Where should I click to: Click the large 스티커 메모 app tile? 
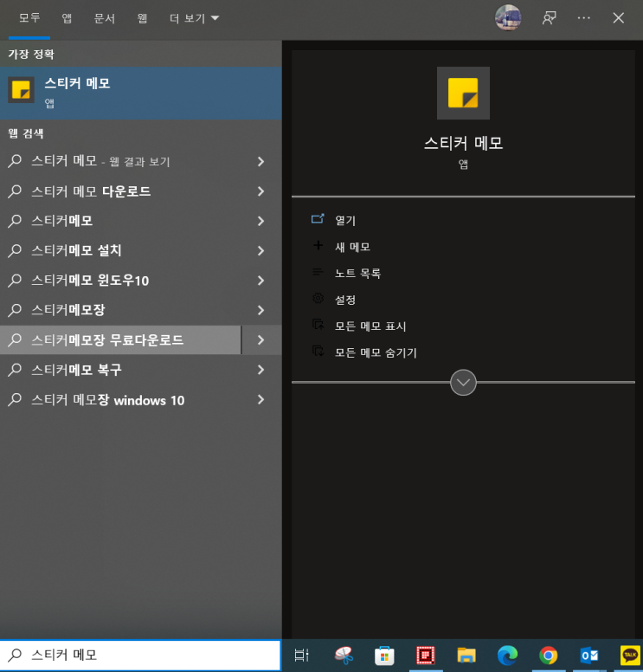(x=463, y=93)
